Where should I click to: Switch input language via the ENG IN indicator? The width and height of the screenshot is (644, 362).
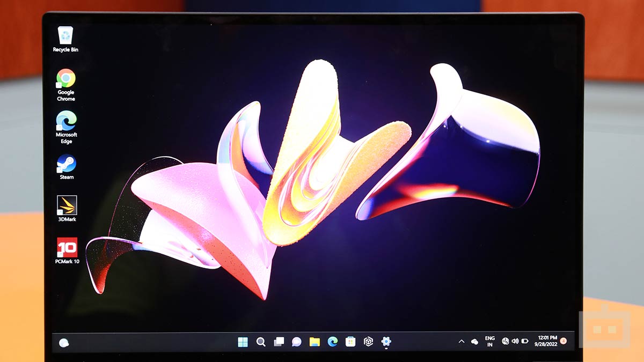(489, 341)
